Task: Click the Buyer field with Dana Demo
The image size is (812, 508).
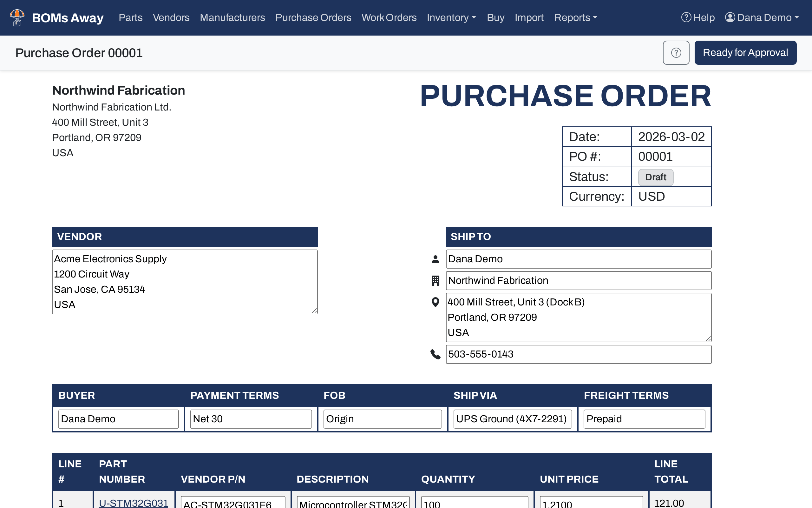Action: click(x=118, y=419)
